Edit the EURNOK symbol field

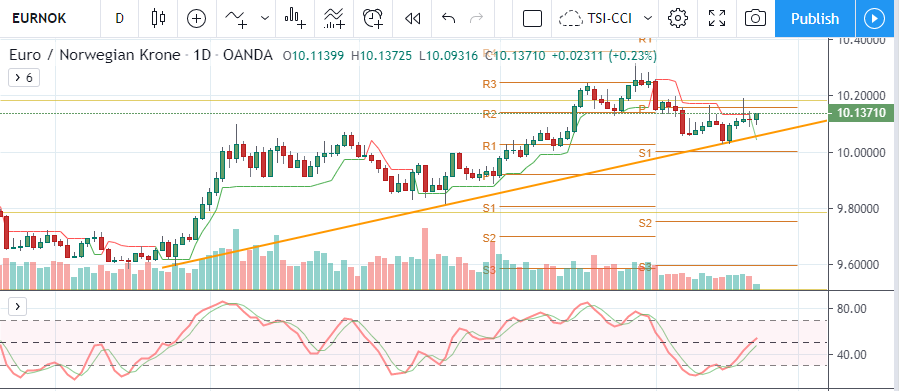pyautogui.click(x=39, y=18)
